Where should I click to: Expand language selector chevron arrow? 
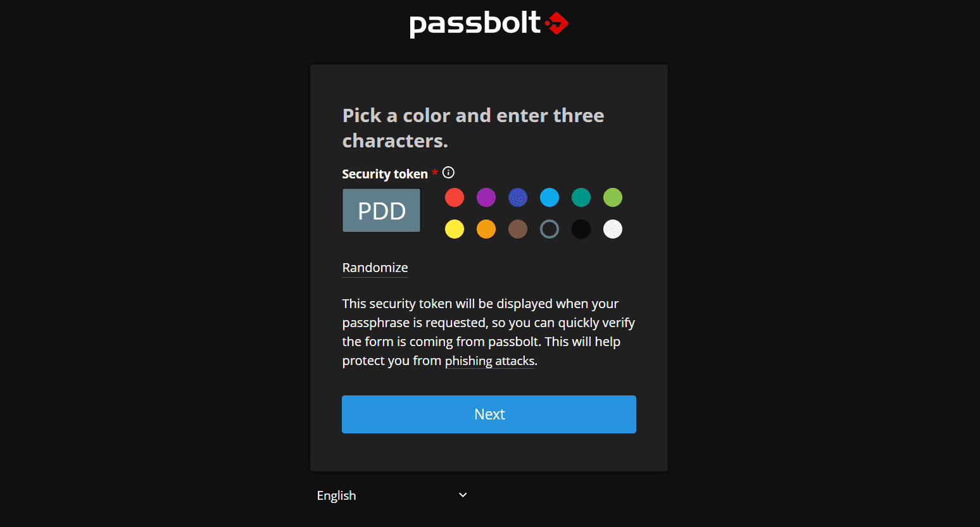pos(463,495)
